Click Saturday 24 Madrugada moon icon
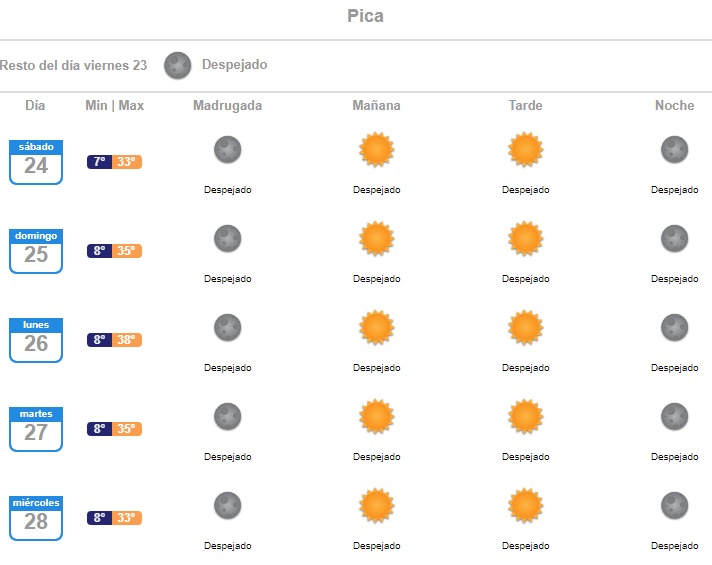This screenshot has height=565, width=712. click(x=228, y=151)
